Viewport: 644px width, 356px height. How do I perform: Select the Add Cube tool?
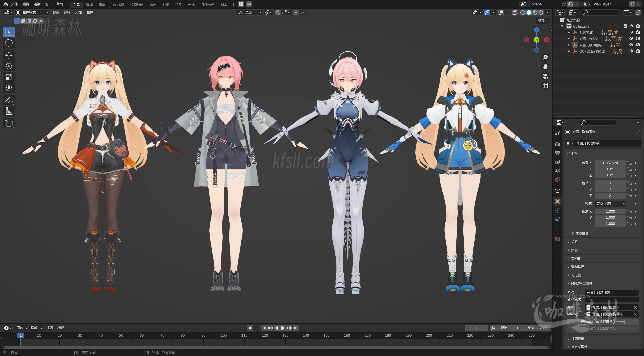click(x=9, y=123)
